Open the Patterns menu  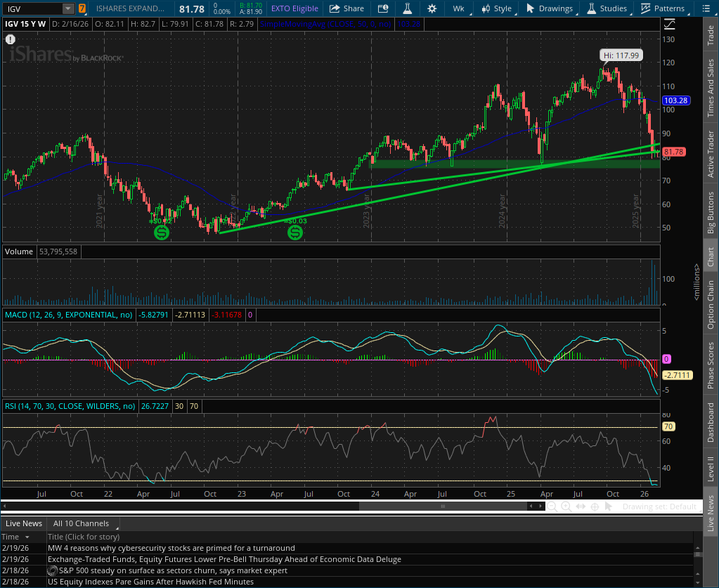[663, 8]
